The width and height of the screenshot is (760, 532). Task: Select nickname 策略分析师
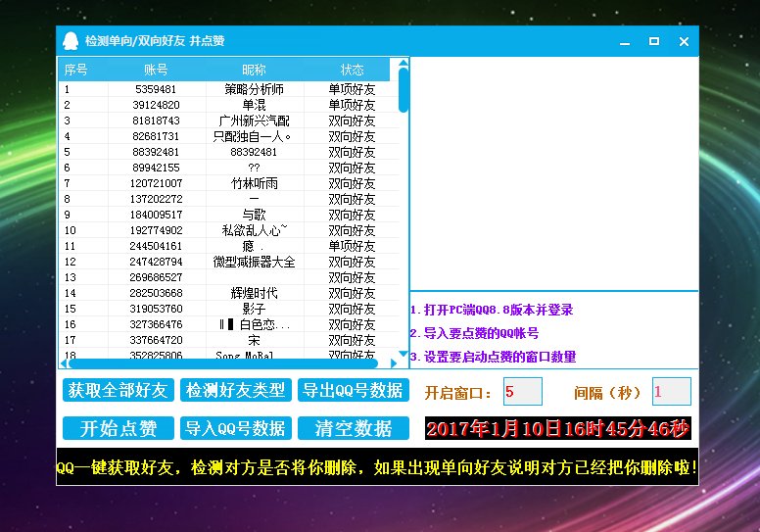(x=254, y=89)
